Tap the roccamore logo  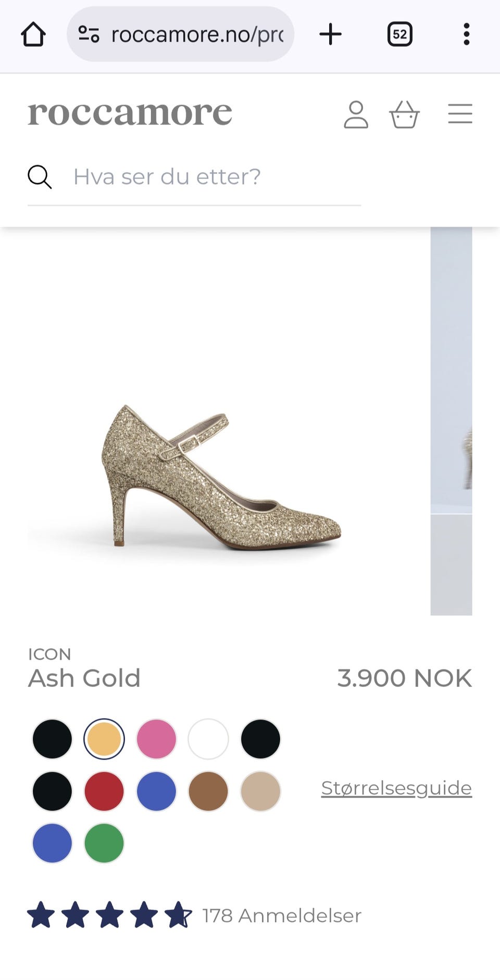tap(130, 113)
